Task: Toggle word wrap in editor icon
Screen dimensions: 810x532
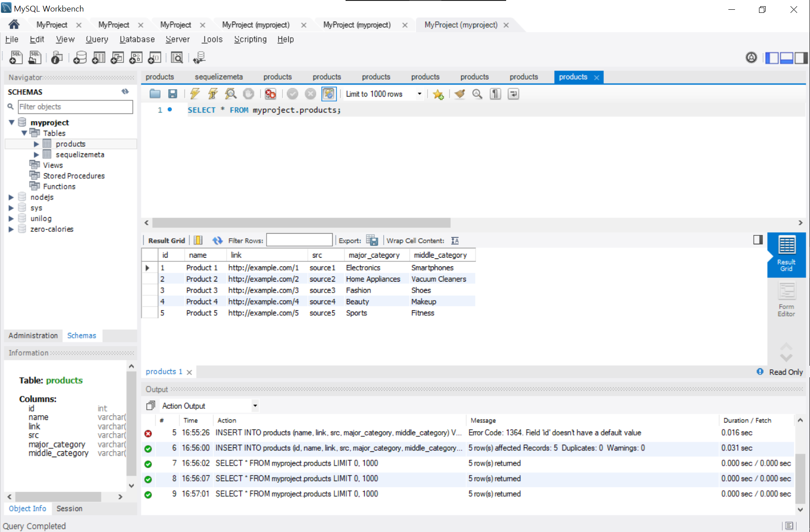Action: tap(513, 94)
